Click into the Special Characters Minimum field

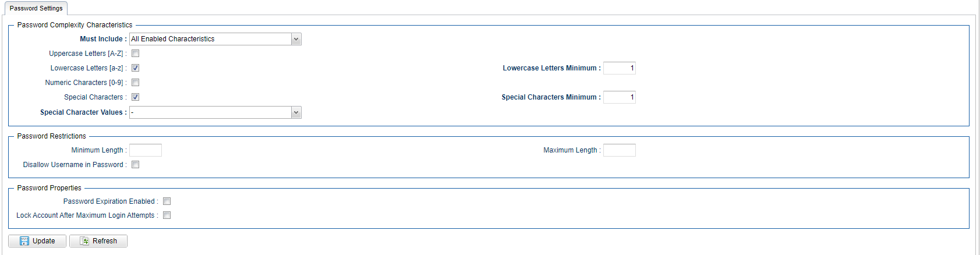[619, 97]
